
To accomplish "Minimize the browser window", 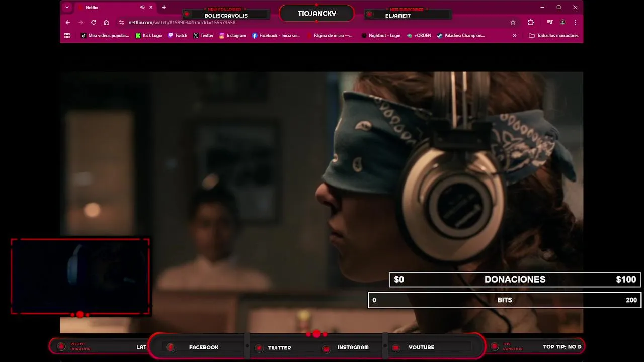I will pyautogui.click(x=542, y=7).
